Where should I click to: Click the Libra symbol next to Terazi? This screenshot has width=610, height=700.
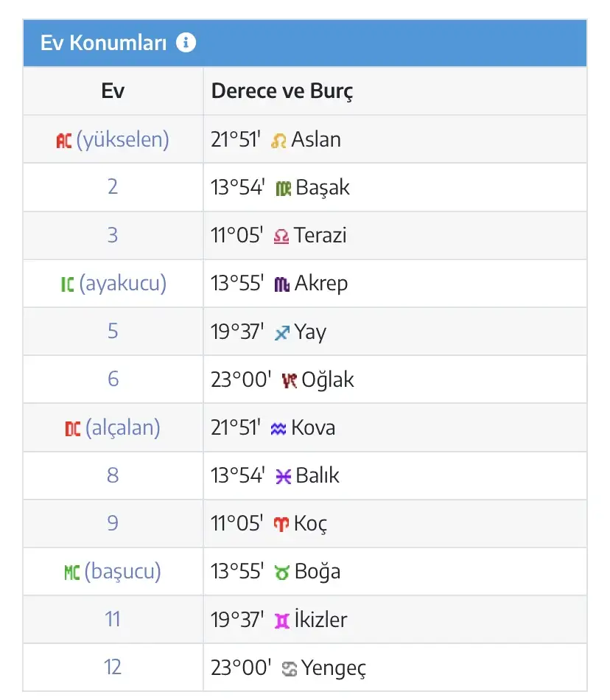click(281, 237)
